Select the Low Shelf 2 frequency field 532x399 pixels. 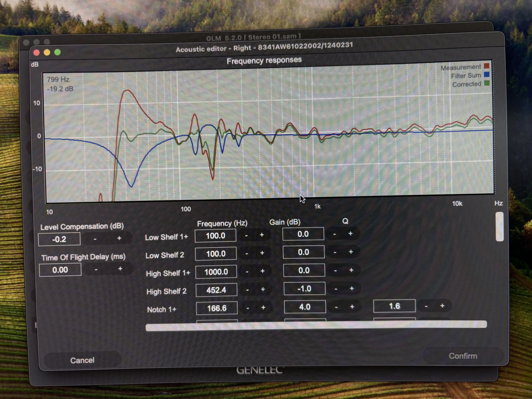(216, 254)
